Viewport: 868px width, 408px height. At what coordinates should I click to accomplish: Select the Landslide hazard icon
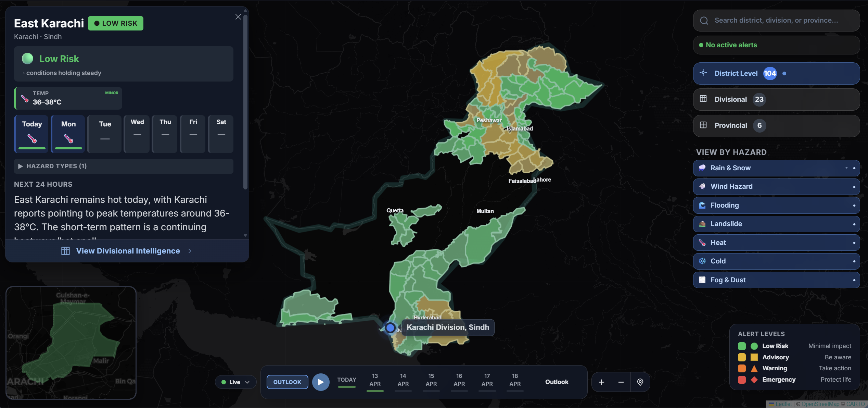[x=703, y=224]
